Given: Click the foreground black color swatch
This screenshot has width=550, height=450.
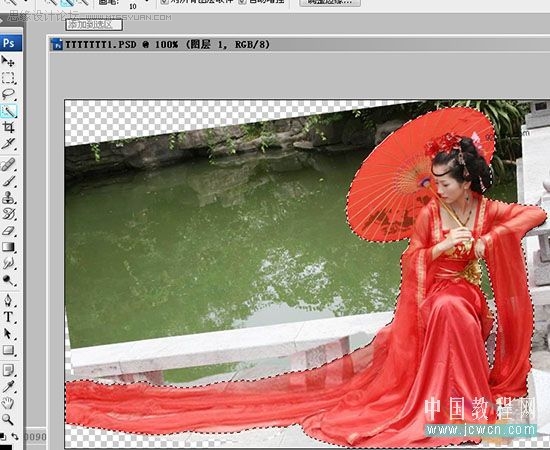Looking at the screenshot, I should pyautogui.click(x=5, y=447).
